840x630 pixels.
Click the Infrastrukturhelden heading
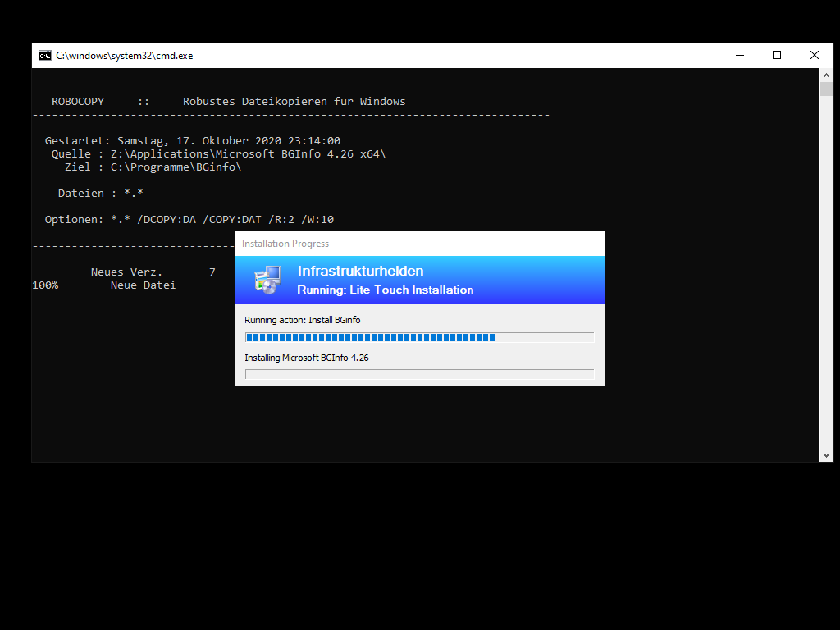[361, 271]
